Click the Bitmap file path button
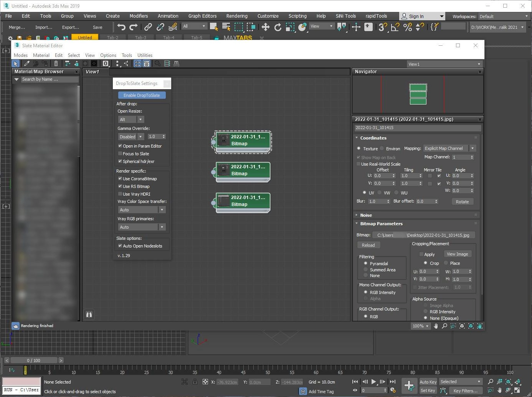Viewport: 532px width, 397px height. coord(423,235)
